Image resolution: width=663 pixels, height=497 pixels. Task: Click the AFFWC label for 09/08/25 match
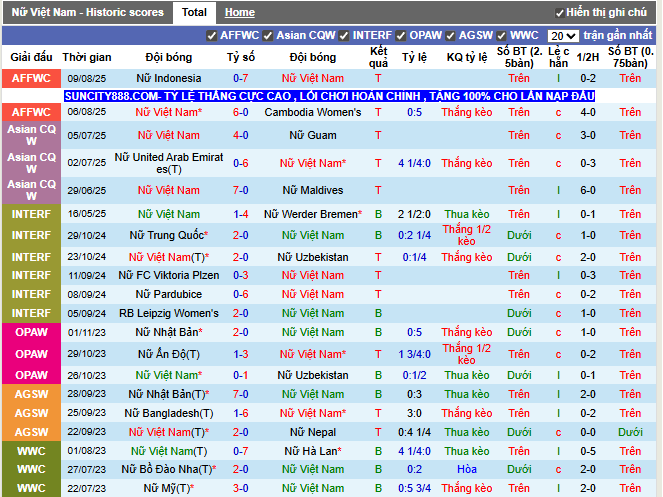(31, 78)
